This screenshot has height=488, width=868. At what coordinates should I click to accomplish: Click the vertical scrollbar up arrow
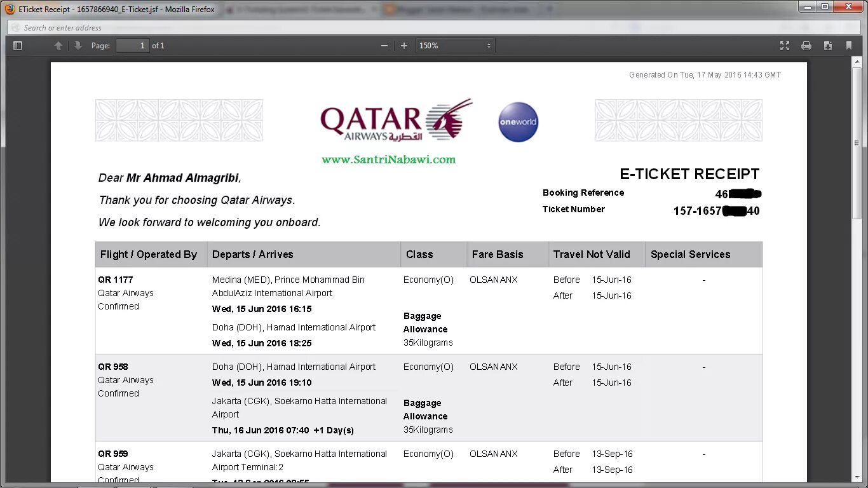(857, 61)
